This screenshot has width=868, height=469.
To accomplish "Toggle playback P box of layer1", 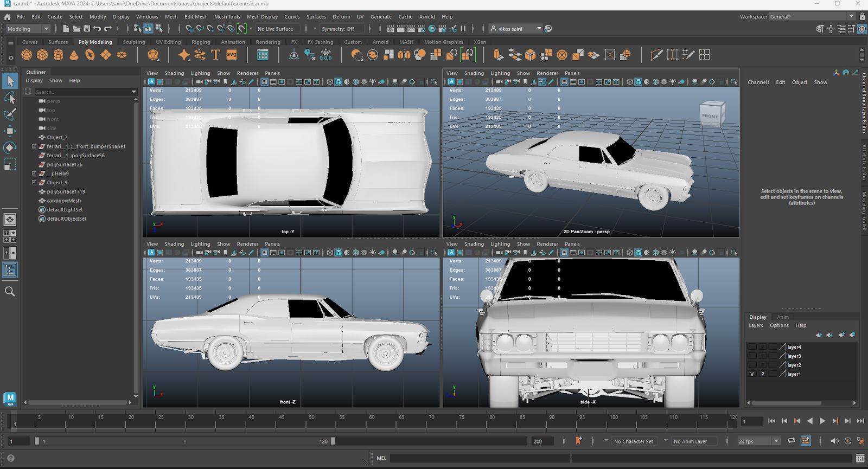I will click(763, 374).
